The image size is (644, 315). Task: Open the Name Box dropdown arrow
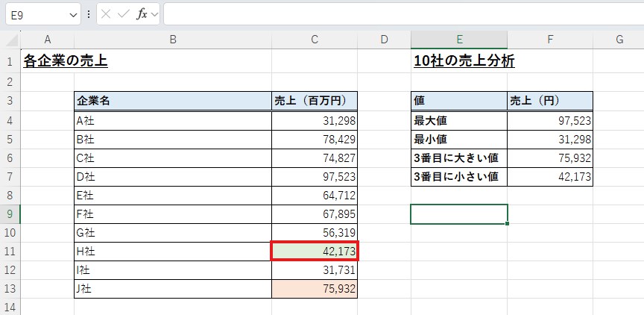pos(73,14)
